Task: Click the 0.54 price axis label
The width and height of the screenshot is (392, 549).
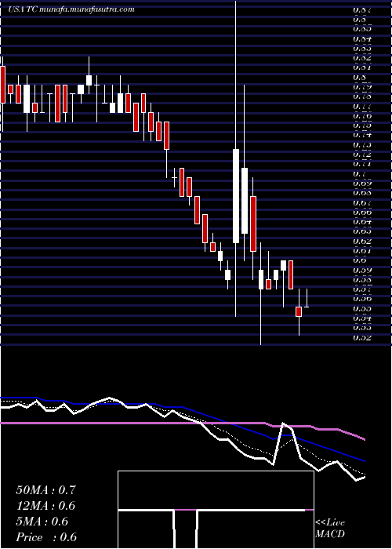Action: point(361,318)
